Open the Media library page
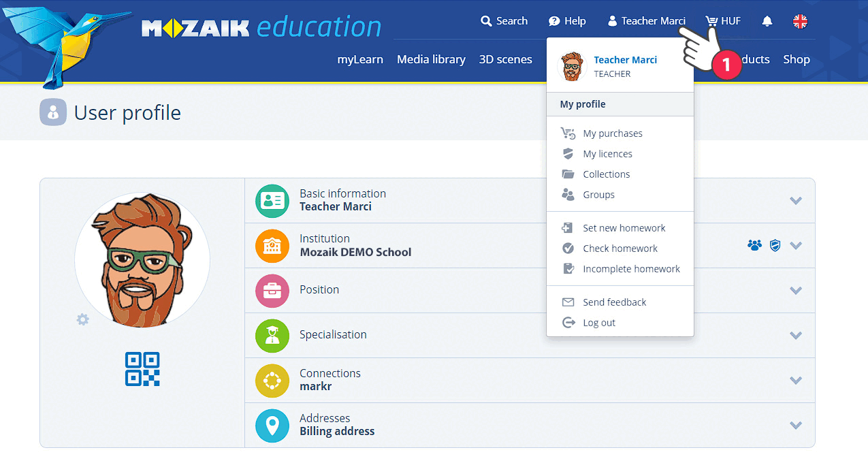 click(431, 59)
